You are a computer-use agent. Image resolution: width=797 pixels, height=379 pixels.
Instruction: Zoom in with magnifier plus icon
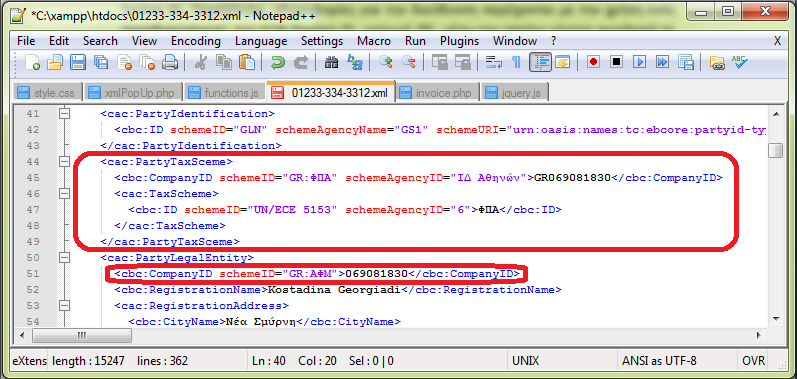[x=386, y=62]
